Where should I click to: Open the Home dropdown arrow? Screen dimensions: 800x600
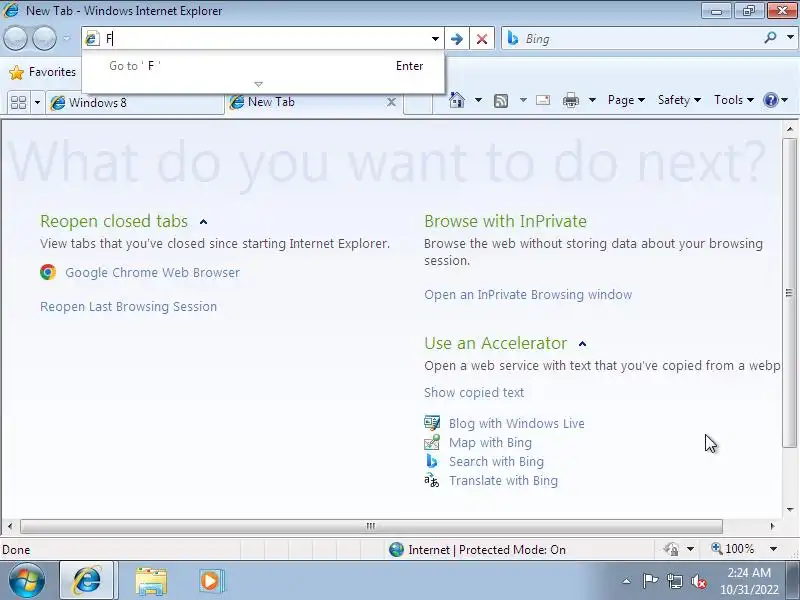[x=478, y=100]
